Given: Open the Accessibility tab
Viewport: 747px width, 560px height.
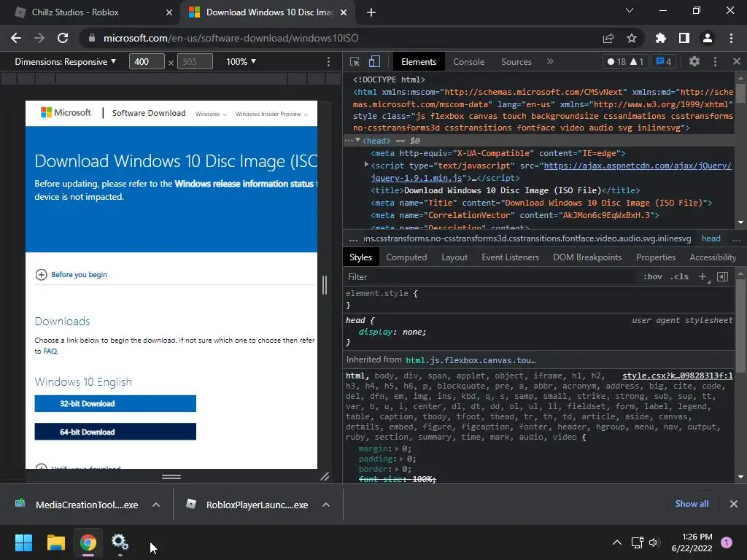Looking at the screenshot, I should pos(713,257).
